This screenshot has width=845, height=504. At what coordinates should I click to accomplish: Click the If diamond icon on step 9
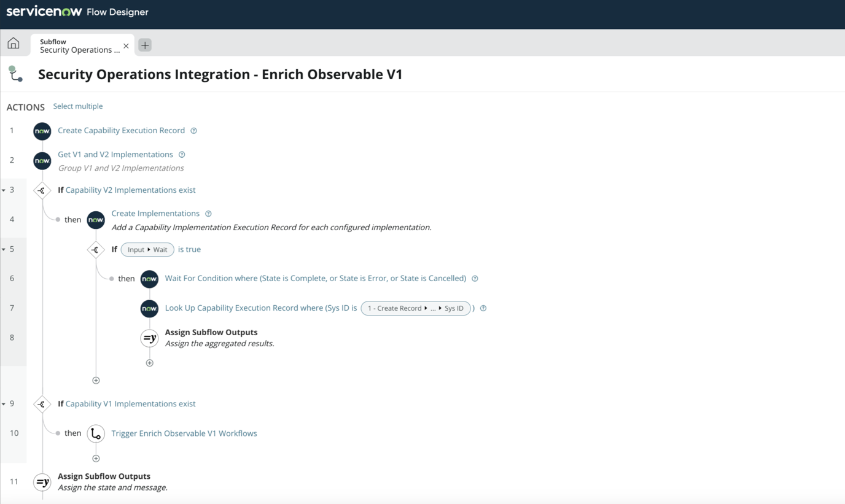(x=42, y=404)
